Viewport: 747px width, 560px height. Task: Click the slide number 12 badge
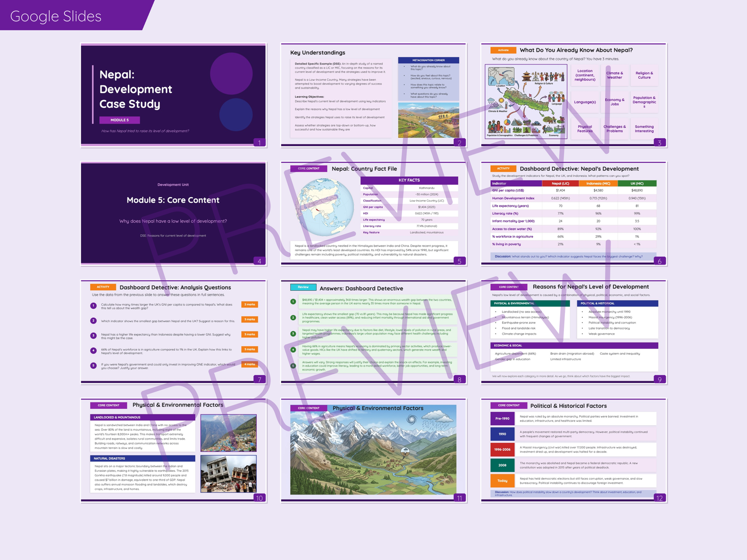[x=659, y=498]
